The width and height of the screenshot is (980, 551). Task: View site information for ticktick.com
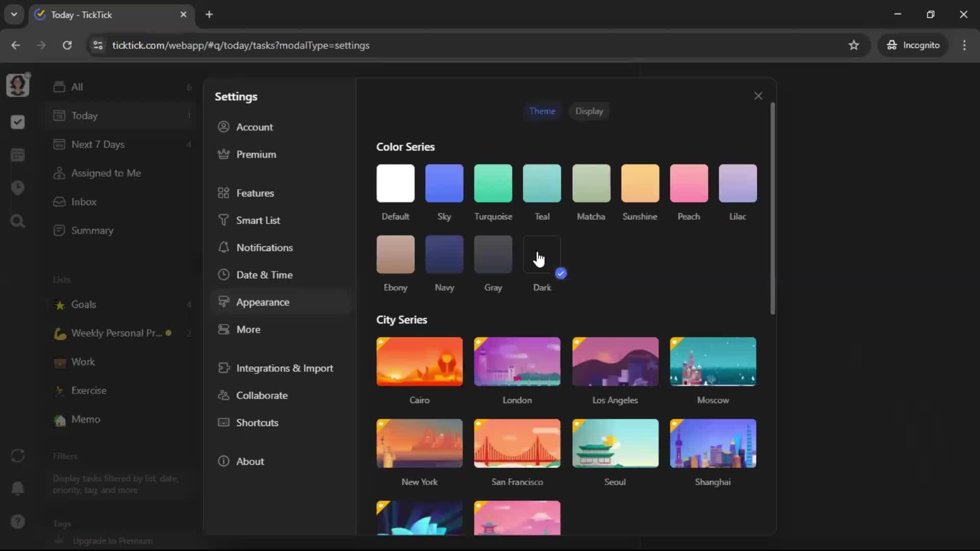tap(97, 45)
